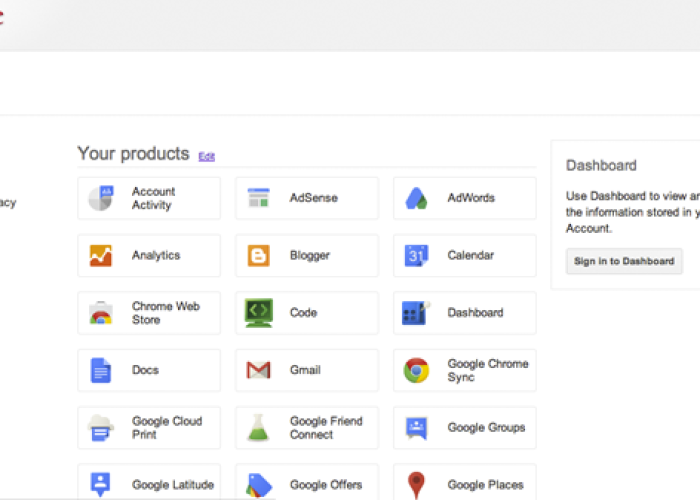Click the Docs label
Screen dimensions: 700x500
click(145, 370)
